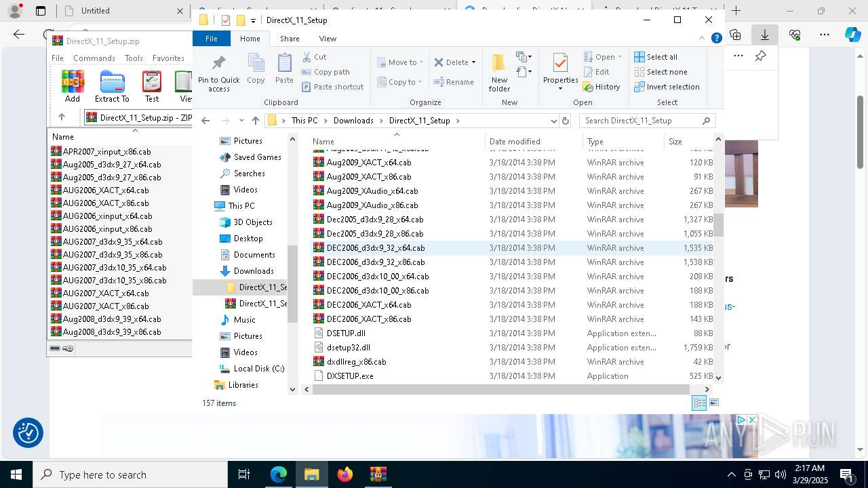Open Edge downloads icon in browser toolbar
Viewport: 868px width, 488px height.
click(765, 35)
